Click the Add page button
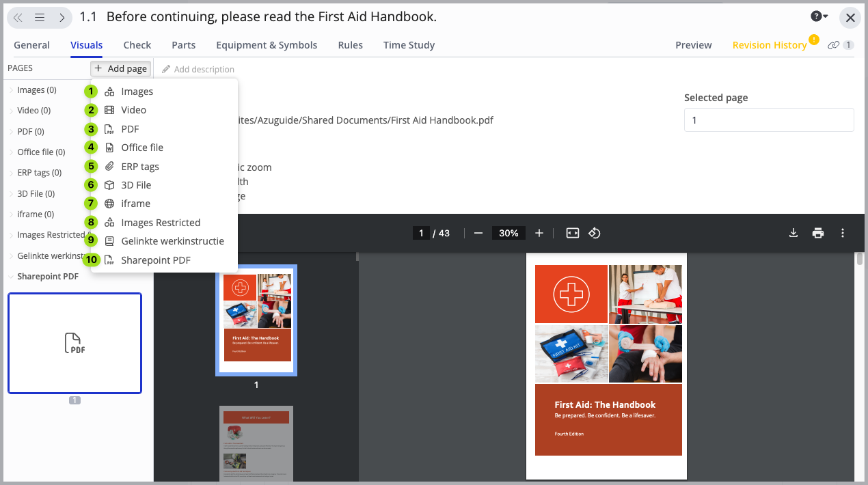 tap(120, 68)
